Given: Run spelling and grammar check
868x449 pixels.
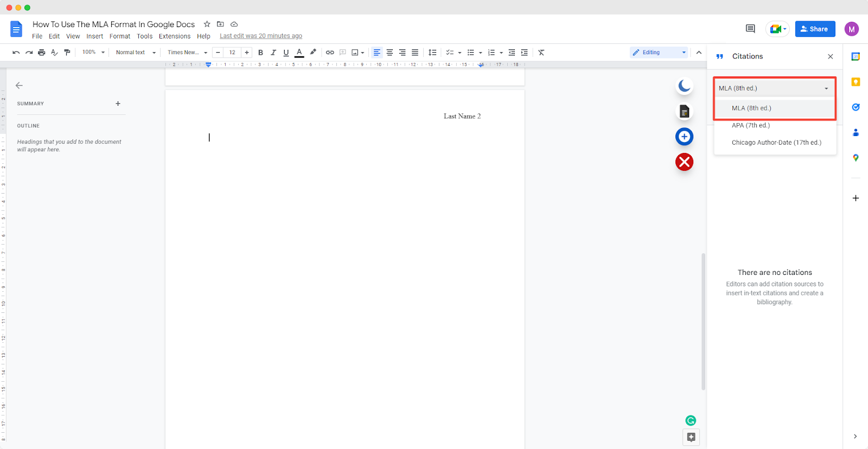Looking at the screenshot, I should click(x=54, y=53).
